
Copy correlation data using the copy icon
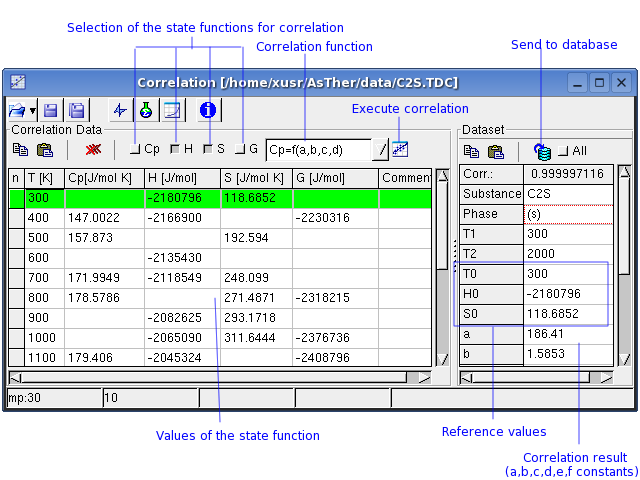click(x=21, y=150)
